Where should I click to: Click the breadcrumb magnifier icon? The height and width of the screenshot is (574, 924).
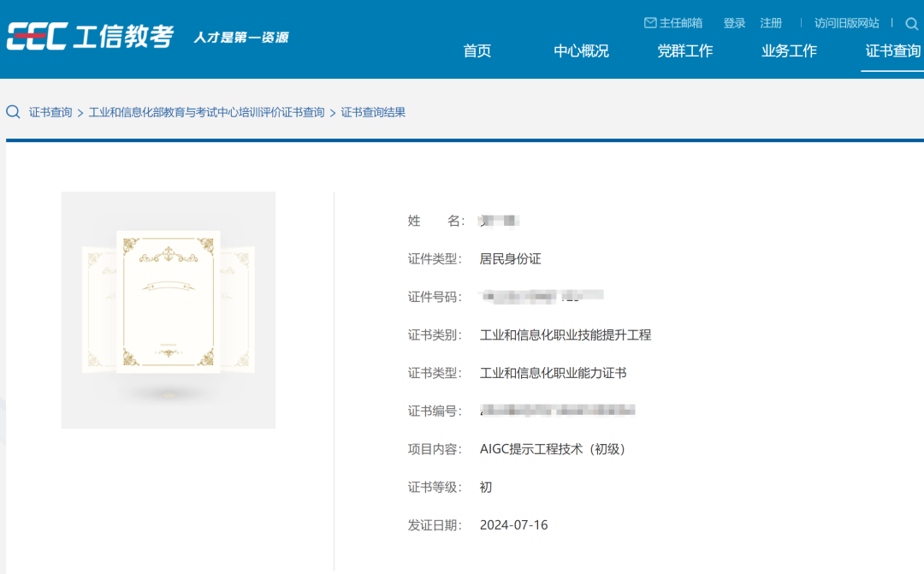[13, 112]
